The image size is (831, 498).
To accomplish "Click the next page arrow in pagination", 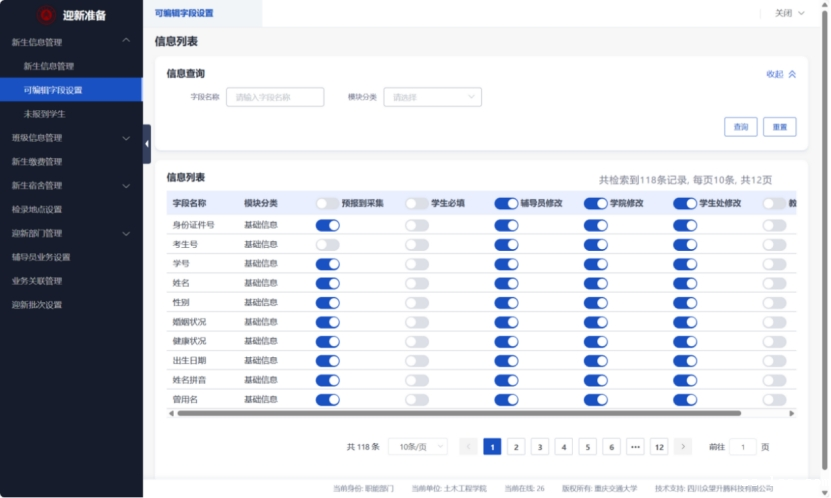I will click(x=683, y=447).
